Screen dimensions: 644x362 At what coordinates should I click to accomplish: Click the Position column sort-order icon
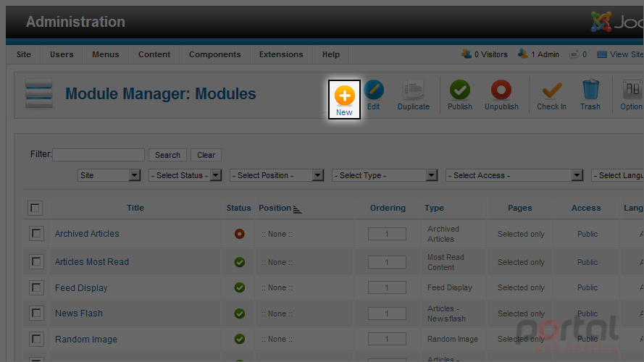coord(297,209)
